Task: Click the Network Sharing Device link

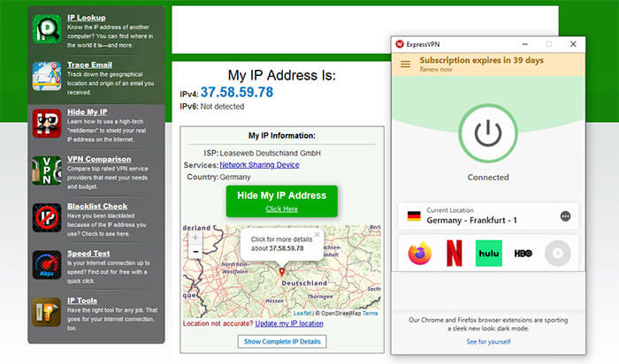Action: (x=259, y=165)
